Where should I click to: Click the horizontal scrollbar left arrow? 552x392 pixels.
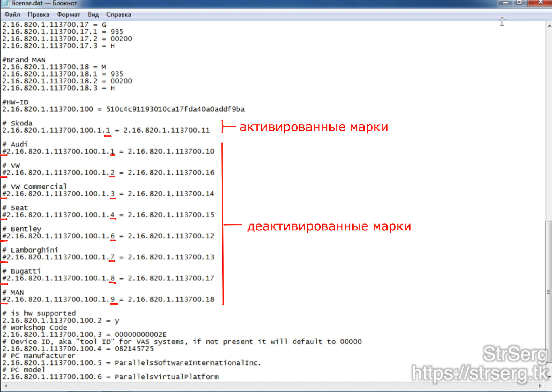coord(6,386)
